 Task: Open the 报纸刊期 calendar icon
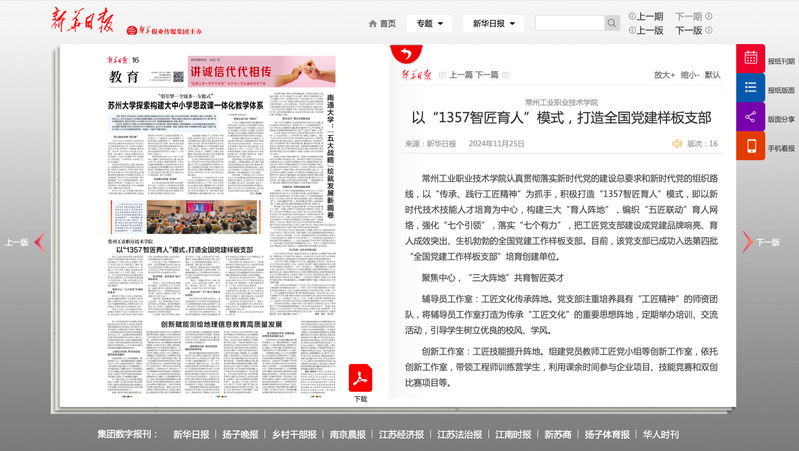pyautogui.click(x=751, y=59)
